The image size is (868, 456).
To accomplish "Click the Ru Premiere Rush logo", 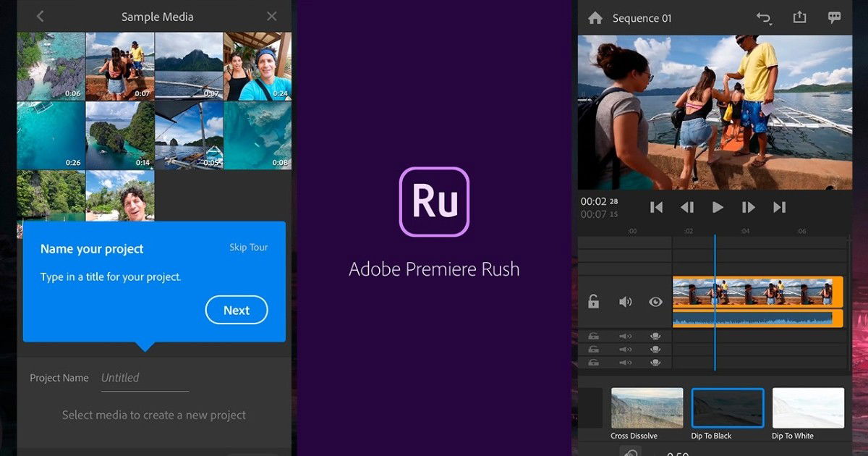I will click(x=434, y=201).
